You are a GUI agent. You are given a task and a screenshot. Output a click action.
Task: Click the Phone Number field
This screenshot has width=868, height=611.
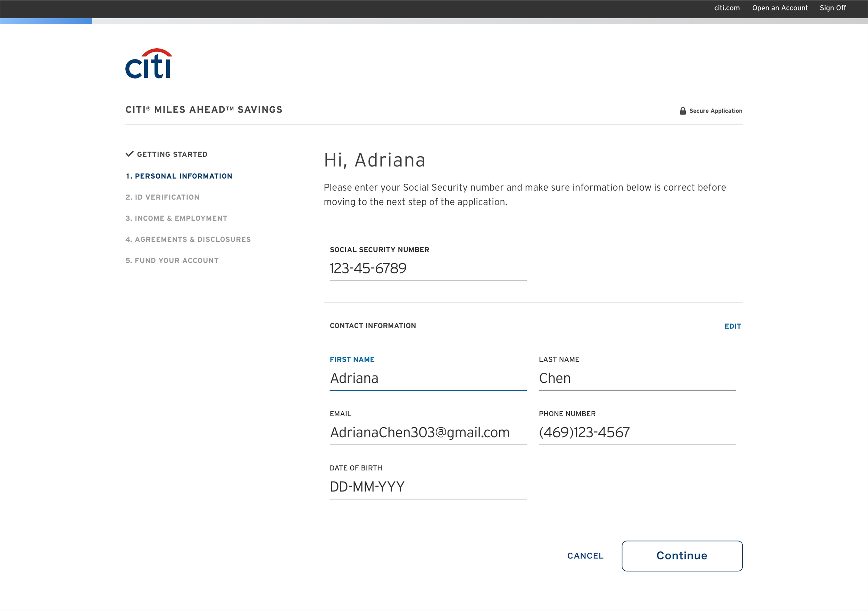(x=637, y=432)
